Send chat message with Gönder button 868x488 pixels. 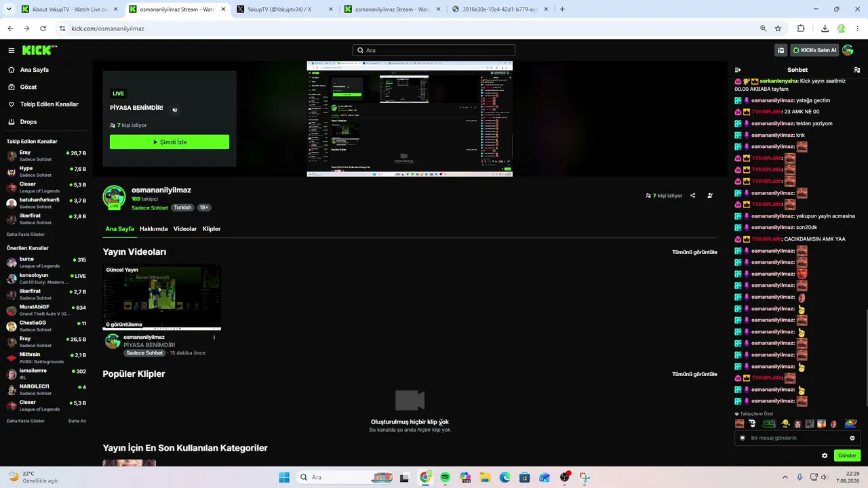847,455
